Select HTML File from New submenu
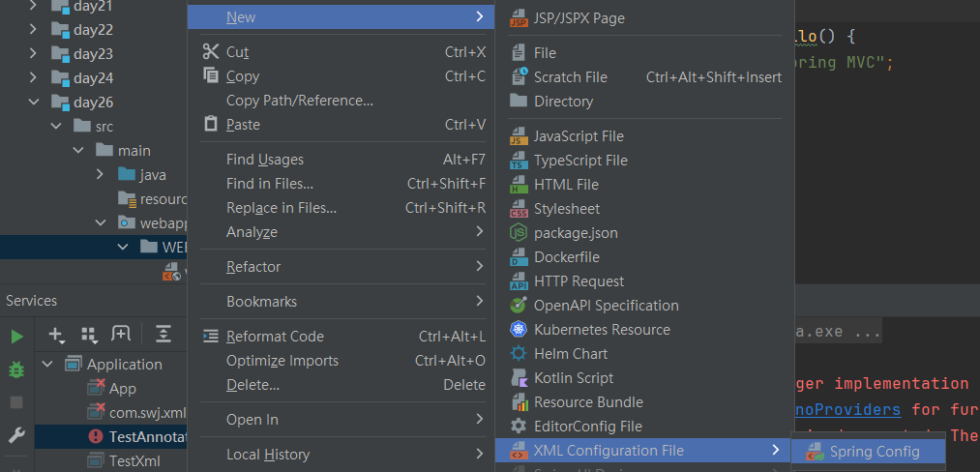 566,185
